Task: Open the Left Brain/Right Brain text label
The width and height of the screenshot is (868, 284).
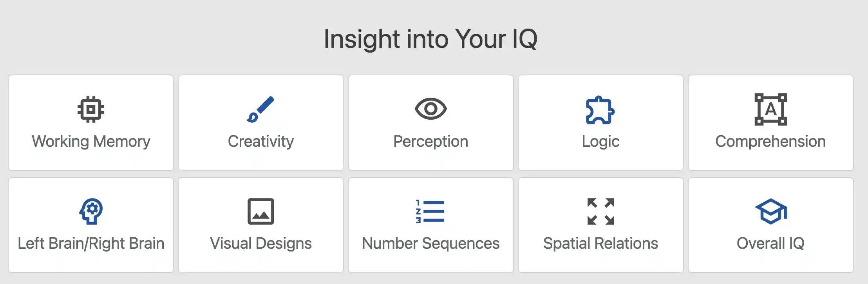Action: click(x=91, y=244)
